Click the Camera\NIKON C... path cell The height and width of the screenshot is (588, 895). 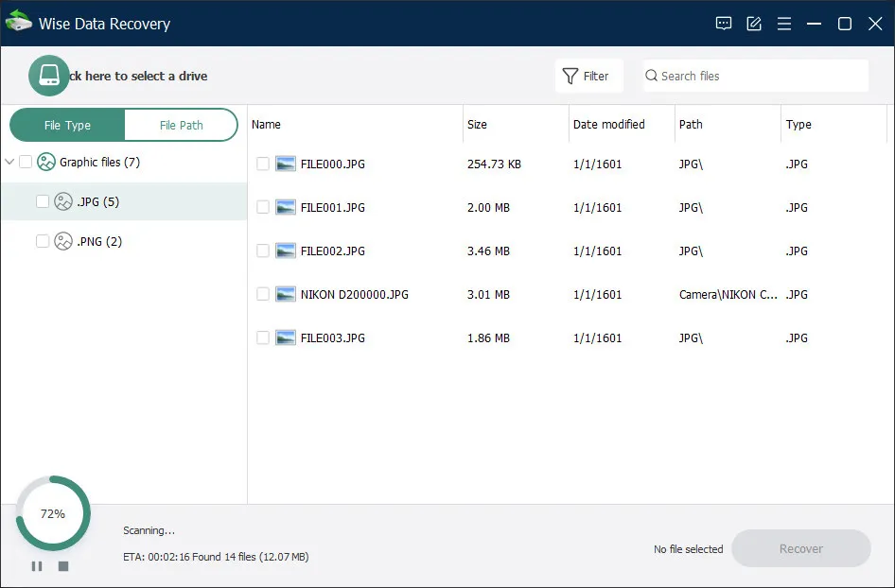click(x=728, y=294)
